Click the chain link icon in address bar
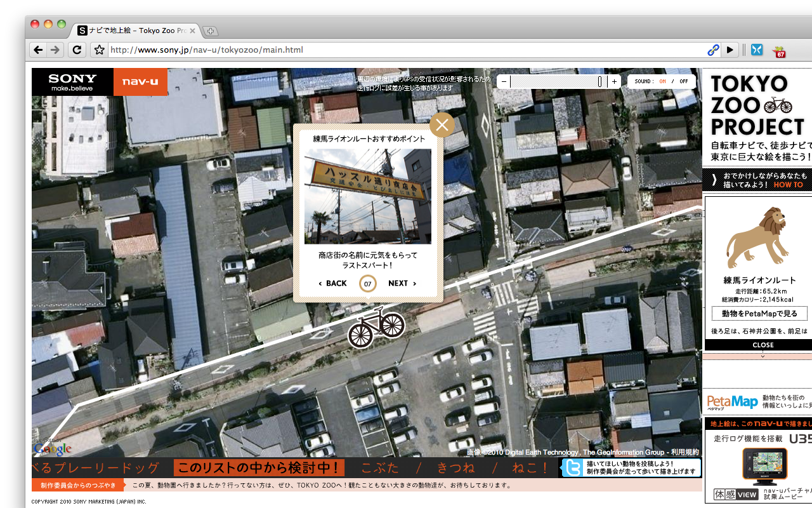This screenshot has height=508, width=812. 713,50
